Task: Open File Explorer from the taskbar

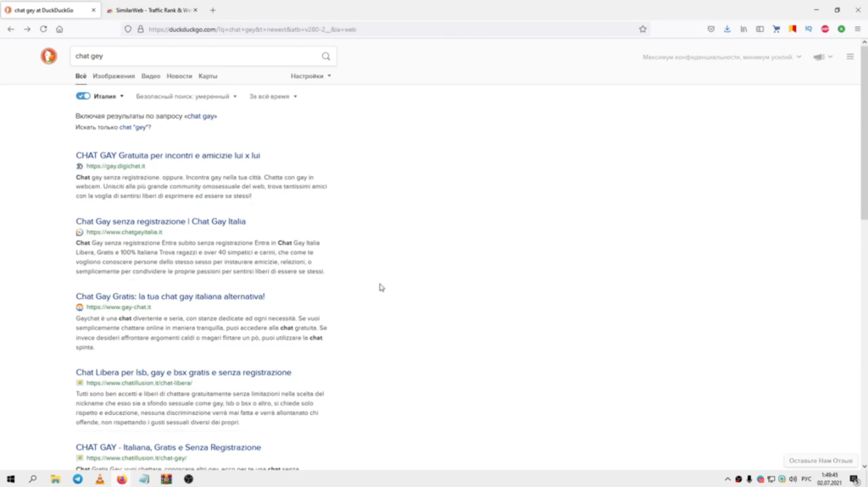Action: click(x=55, y=479)
